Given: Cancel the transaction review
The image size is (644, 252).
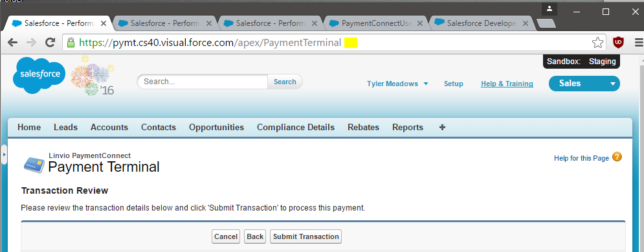Looking at the screenshot, I should click(226, 236).
